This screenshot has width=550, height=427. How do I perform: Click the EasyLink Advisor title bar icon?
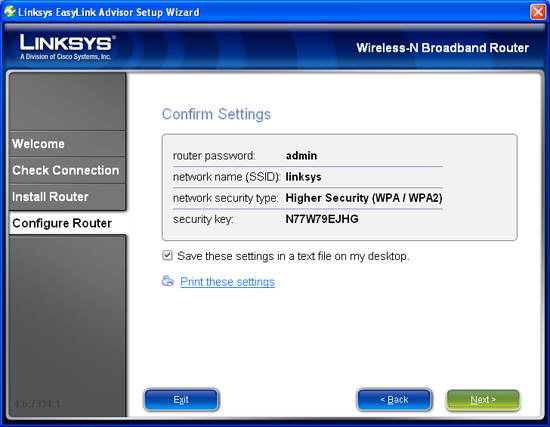pos(9,12)
